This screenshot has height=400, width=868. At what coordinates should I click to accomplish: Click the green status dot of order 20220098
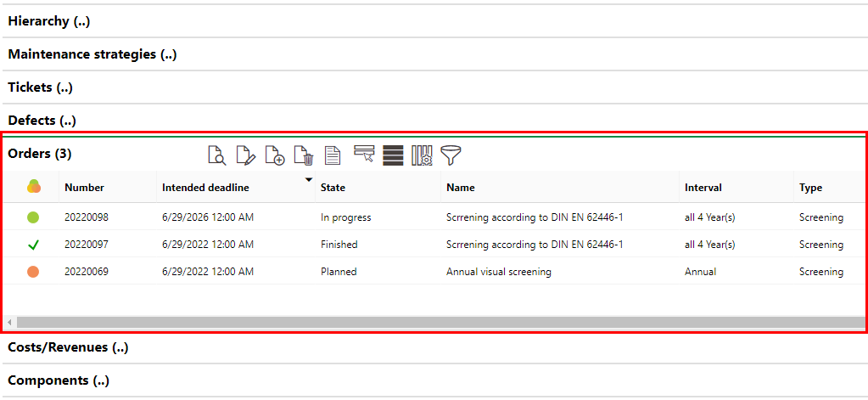click(33, 217)
